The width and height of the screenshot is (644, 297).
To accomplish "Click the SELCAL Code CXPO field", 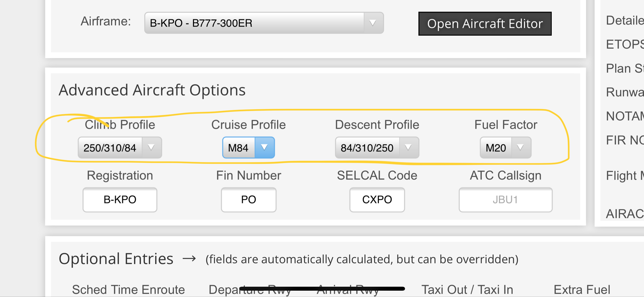I will coord(377,200).
